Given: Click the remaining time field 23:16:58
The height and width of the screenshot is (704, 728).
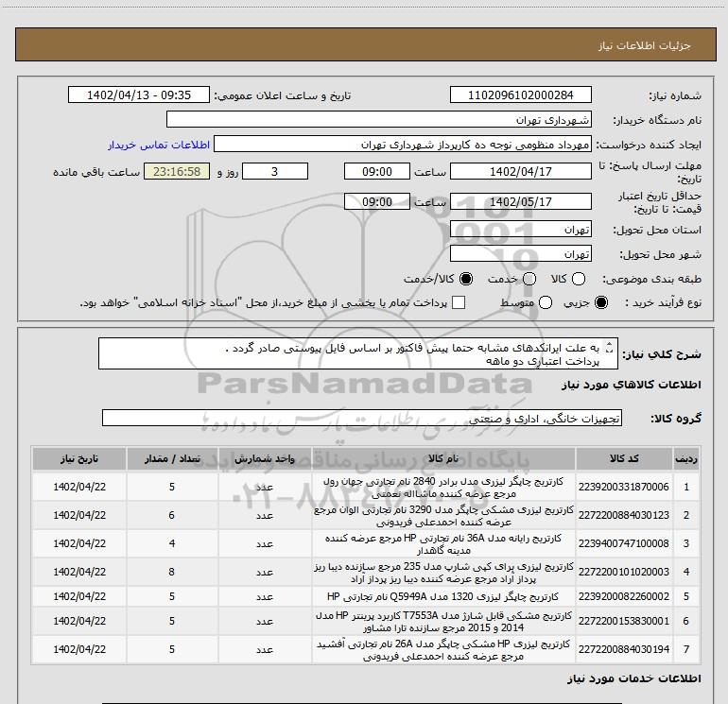Looking at the screenshot, I should coord(177,171).
